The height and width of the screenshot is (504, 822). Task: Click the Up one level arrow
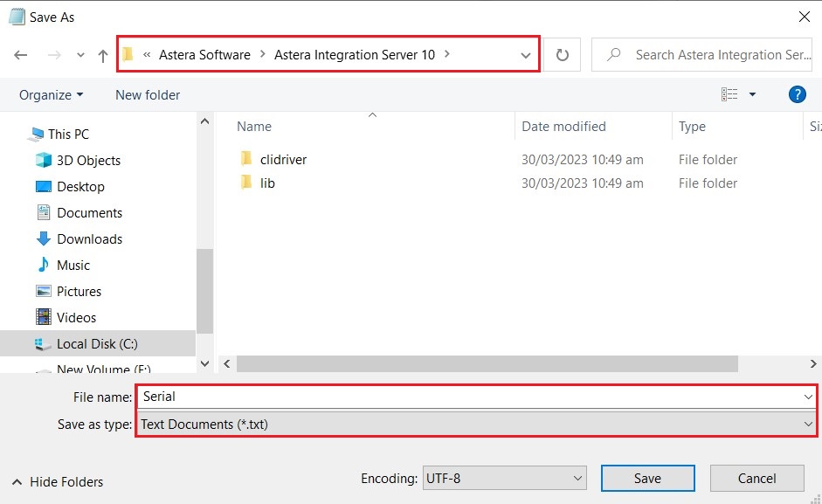pyautogui.click(x=103, y=55)
